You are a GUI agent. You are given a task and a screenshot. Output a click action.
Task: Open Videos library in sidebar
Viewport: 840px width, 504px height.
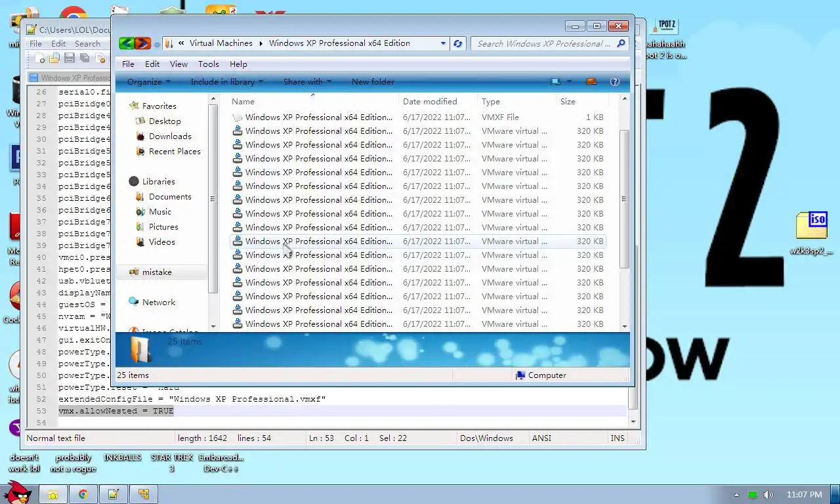161,242
